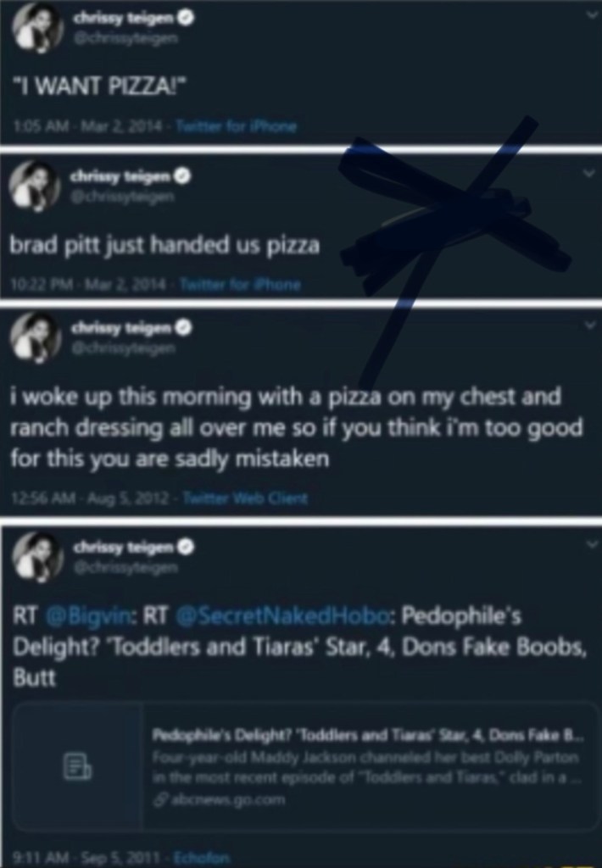Click the avatar on the brad pitt pizza tweet
The width and height of the screenshot is (602, 868).
[x=35, y=185]
